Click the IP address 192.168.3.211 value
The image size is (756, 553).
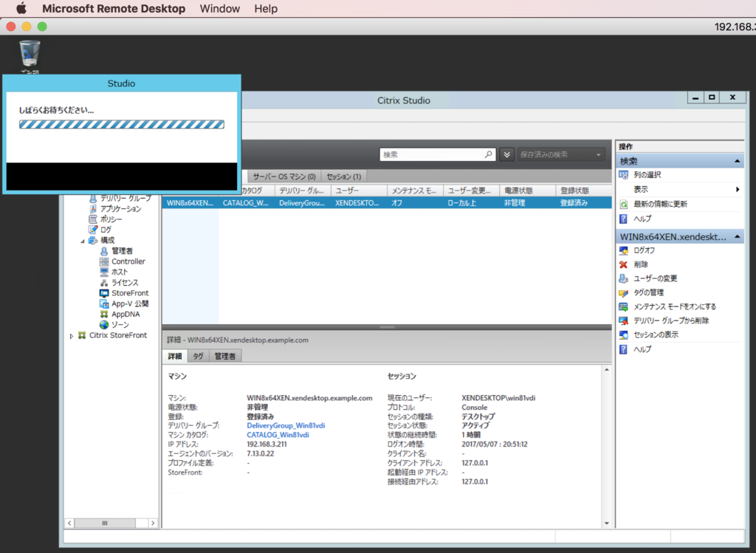[x=267, y=444]
